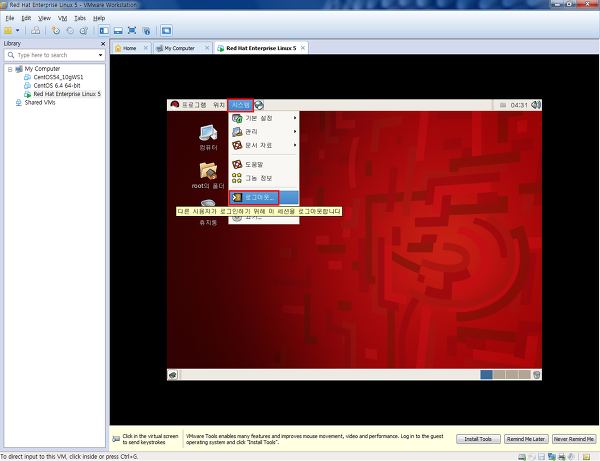This screenshot has height=461, width=600.
Task: Click the Revert to snapshot clock icon
Action: tap(70, 31)
